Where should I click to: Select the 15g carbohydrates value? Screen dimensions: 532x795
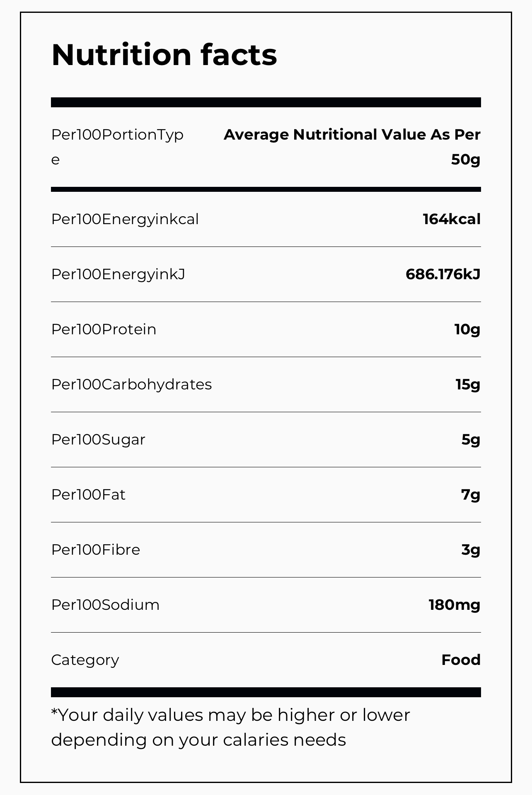pos(468,384)
